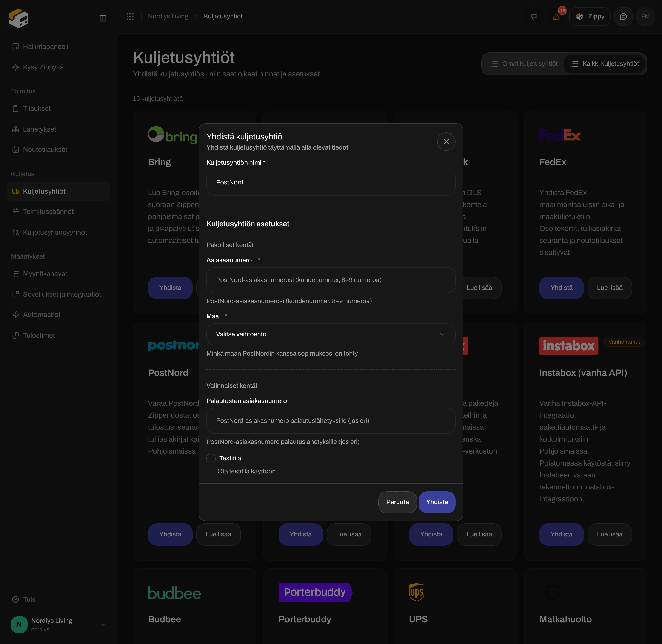Click Yhdistä on the FedEx card
The image size is (662, 644).
561,288
